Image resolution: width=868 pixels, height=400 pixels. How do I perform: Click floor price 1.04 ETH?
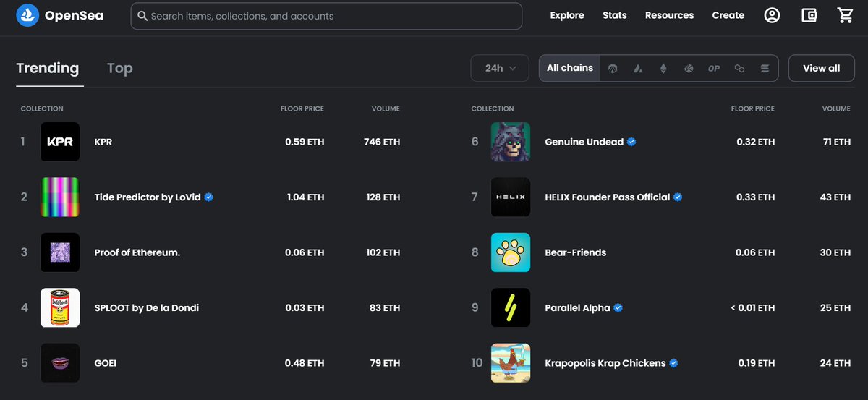pyautogui.click(x=305, y=197)
